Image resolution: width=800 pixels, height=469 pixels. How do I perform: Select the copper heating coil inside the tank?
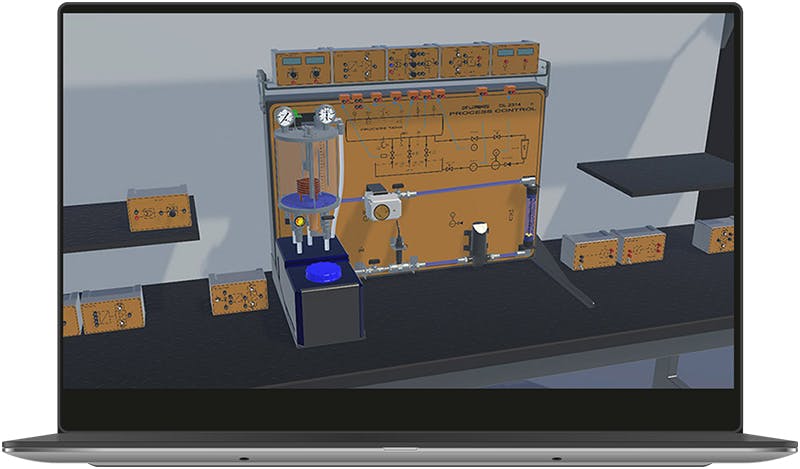point(307,187)
